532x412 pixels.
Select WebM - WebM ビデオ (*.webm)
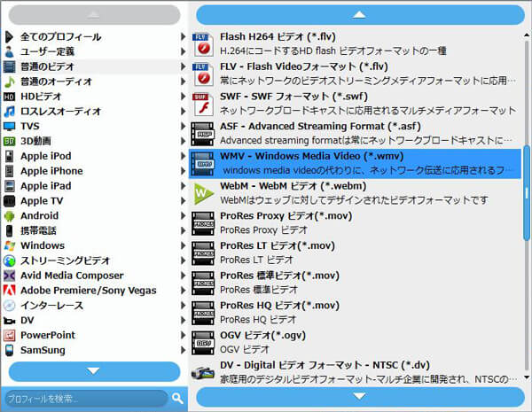pyautogui.click(x=355, y=193)
